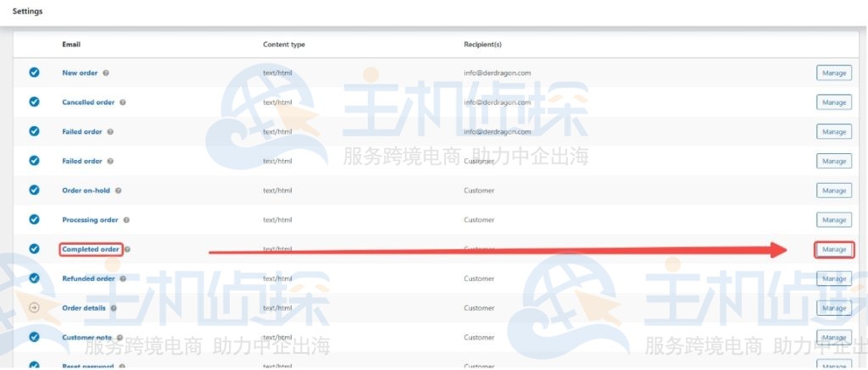
Task: Click Manage button in Cancelled order row
Action: click(x=834, y=102)
